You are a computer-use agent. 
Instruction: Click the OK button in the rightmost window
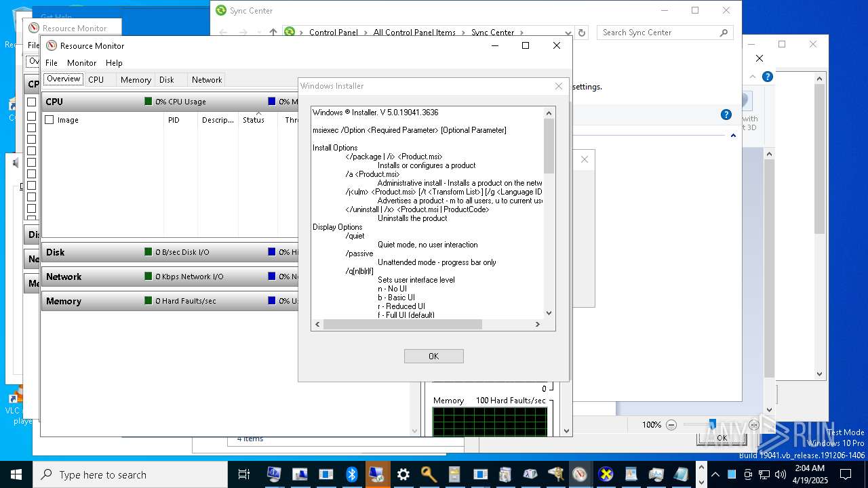pyautogui.click(x=722, y=439)
